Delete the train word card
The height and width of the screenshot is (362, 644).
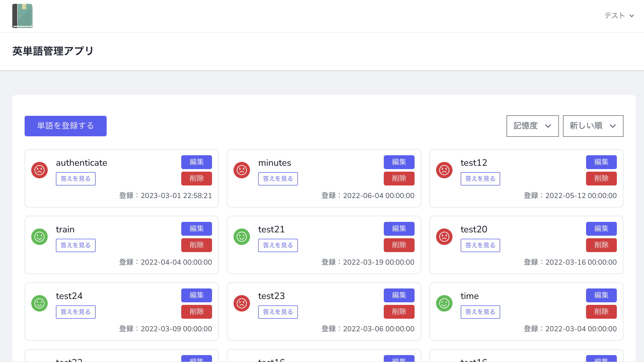click(x=197, y=245)
